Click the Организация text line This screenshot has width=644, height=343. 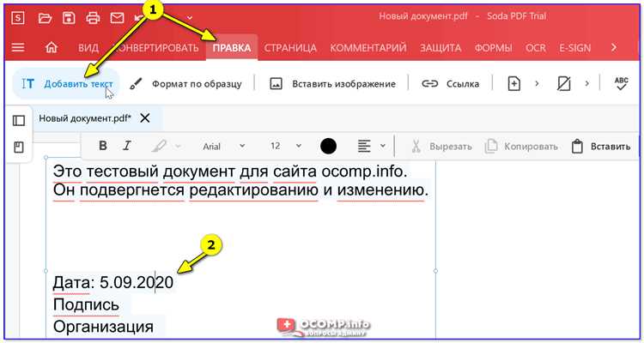tap(104, 327)
